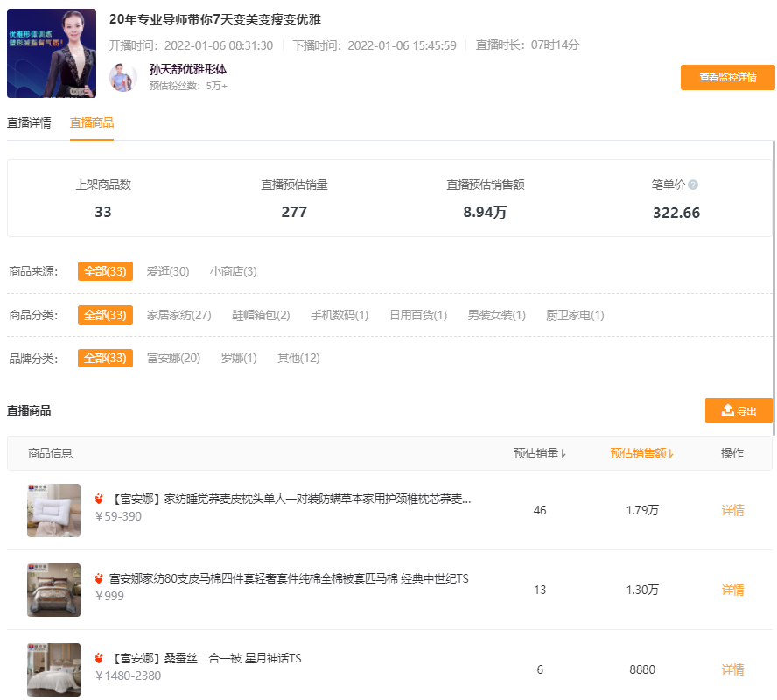777x700 pixels.
Task: Filter category by 家居家纺(27)
Action: pos(178,315)
